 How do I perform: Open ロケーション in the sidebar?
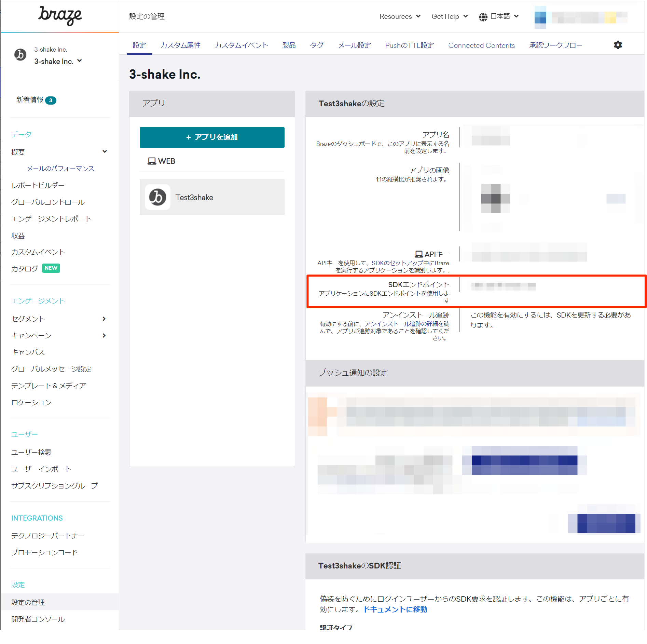31,402
